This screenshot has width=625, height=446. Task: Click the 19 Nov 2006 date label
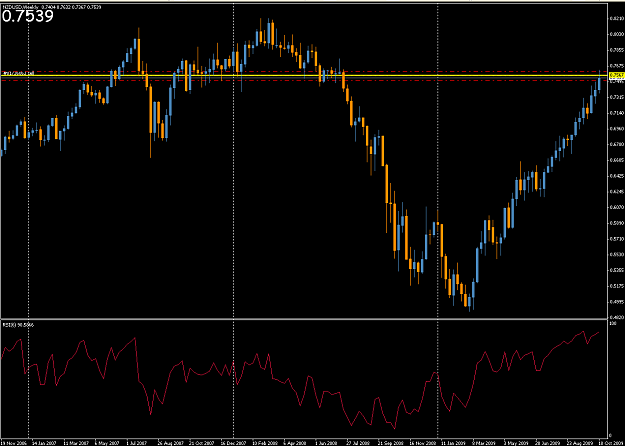14,443
